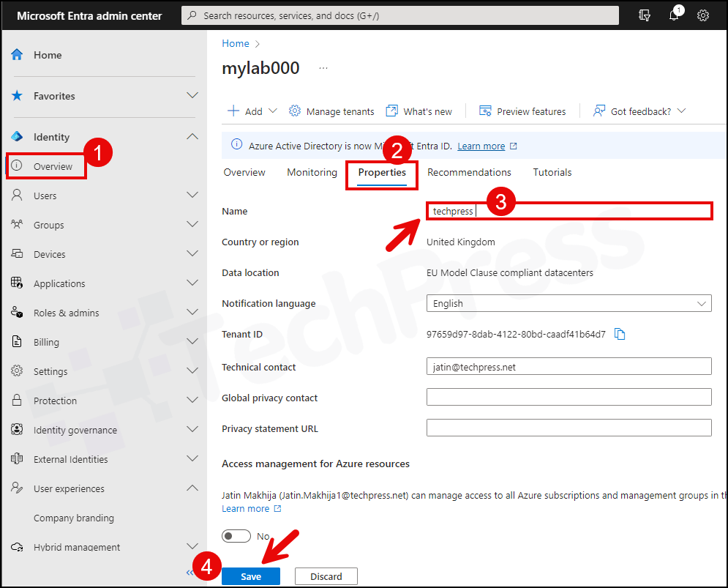Click the Got feedback person icon
The image size is (728, 588).
pyautogui.click(x=599, y=111)
